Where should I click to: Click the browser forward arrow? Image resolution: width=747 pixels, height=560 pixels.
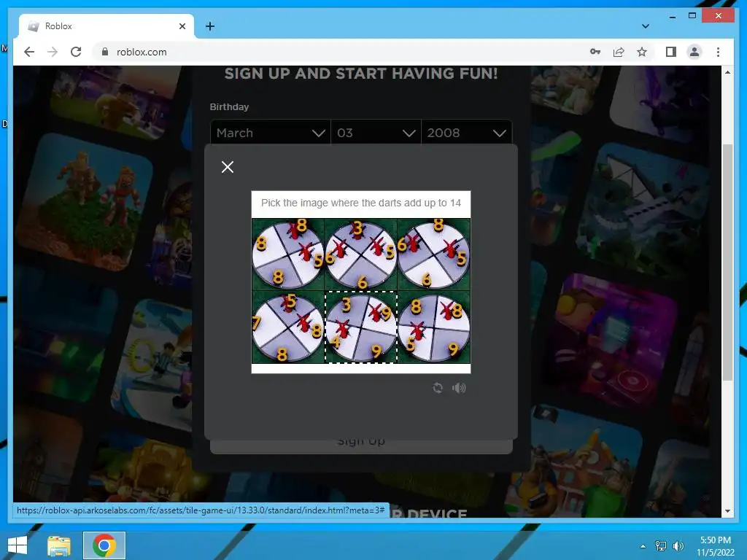click(53, 52)
